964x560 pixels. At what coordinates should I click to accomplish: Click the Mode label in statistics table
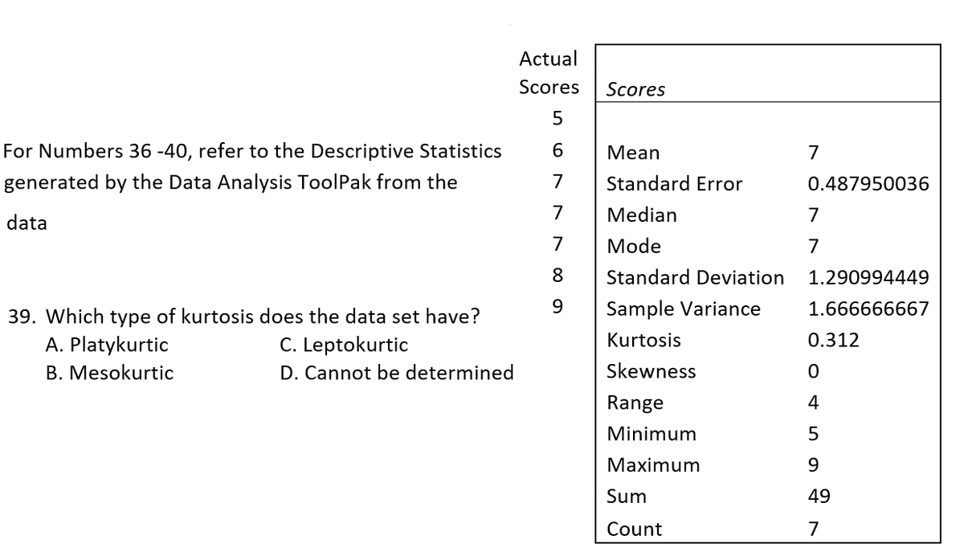pos(634,247)
